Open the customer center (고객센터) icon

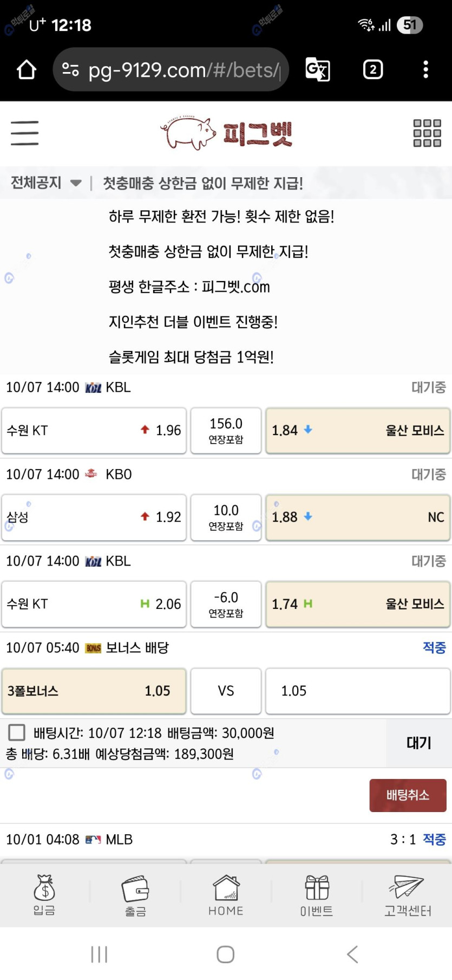click(x=407, y=894)
